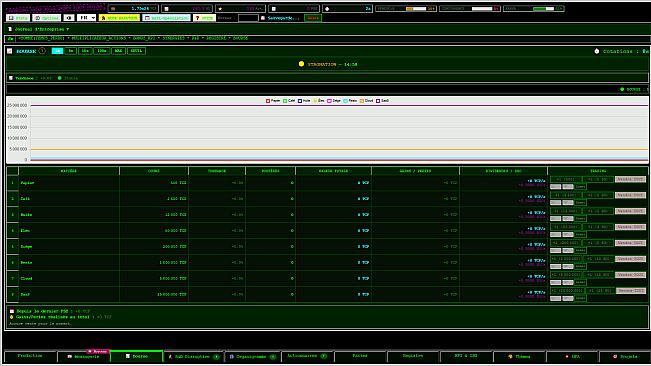Click the yellow Stagnation status dot
The height and width of the screenshot is (366, 651).
(301, 64)
